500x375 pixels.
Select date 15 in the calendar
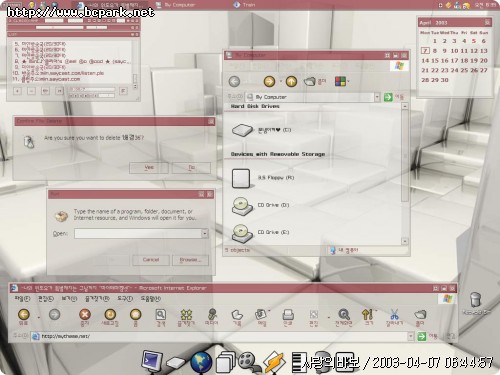[435, 61]
